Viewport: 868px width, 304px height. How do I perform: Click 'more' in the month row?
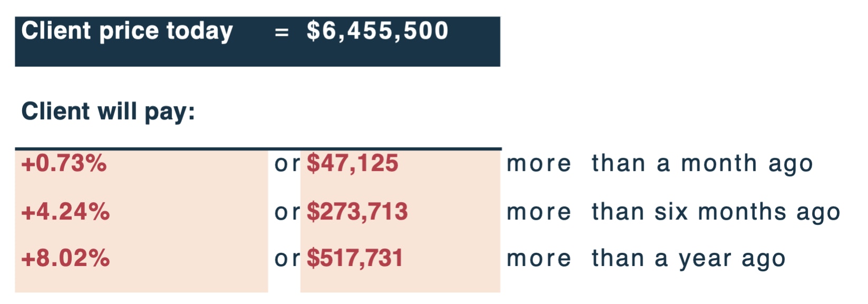pos(538,165)
